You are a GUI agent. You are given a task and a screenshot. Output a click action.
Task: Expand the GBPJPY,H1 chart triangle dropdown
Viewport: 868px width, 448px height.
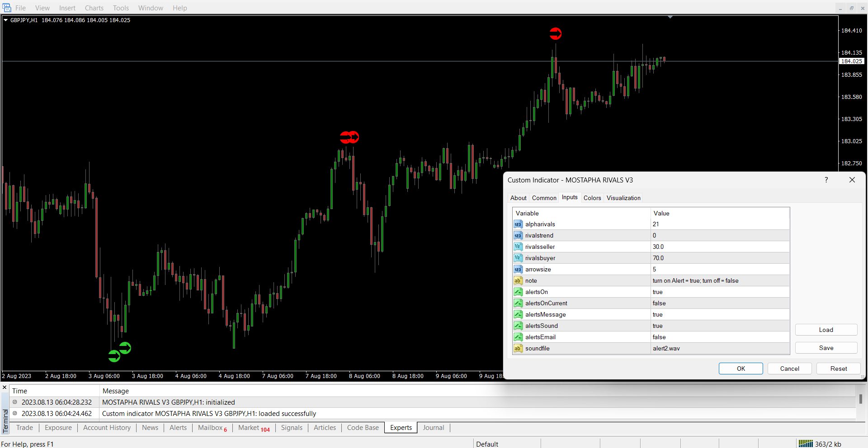(x=6, y=20)
